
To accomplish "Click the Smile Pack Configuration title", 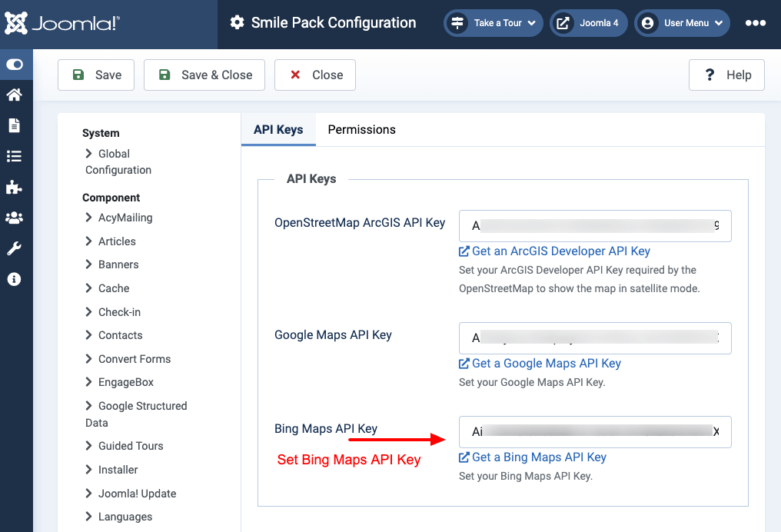I will pos(333,22).
